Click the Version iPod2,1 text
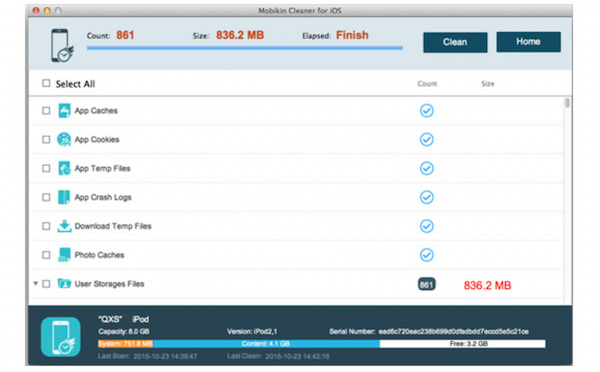 tap(252, 331)
